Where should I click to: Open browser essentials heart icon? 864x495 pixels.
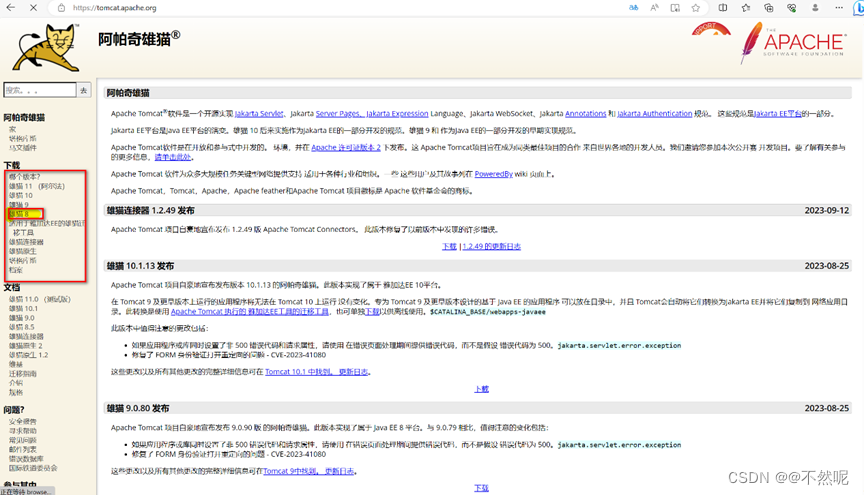point(792,8)
